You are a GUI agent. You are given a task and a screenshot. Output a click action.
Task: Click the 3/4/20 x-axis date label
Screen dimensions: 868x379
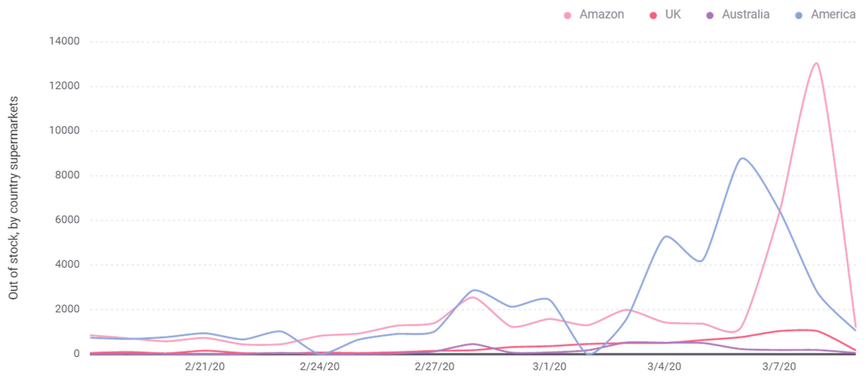(x=664, y=366)
